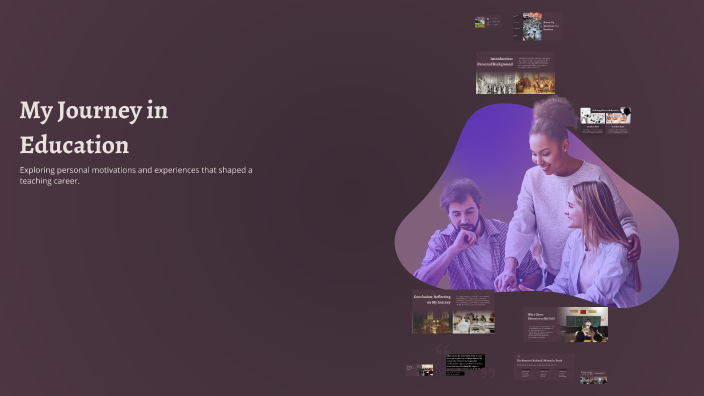Open the three-column text slide thumbnail
This screenshot has height=396, width=704.
pyautogui.click(x=544, y=367)
